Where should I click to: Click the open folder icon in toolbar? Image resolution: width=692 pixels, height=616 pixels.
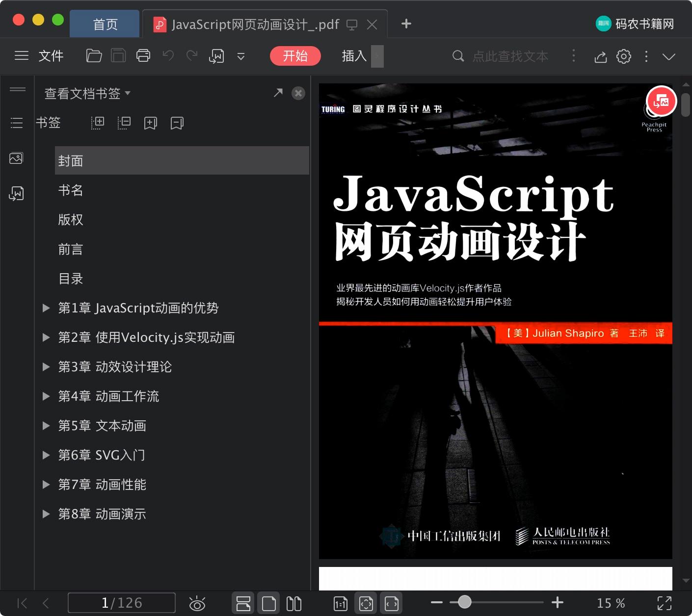94,56
